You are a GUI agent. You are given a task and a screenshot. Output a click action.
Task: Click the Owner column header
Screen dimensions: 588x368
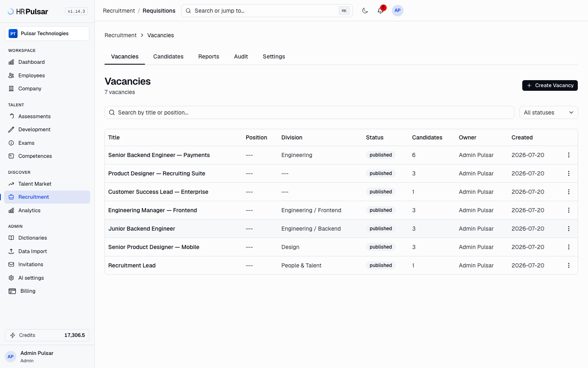pyautogui.click(x=468, y=137)
